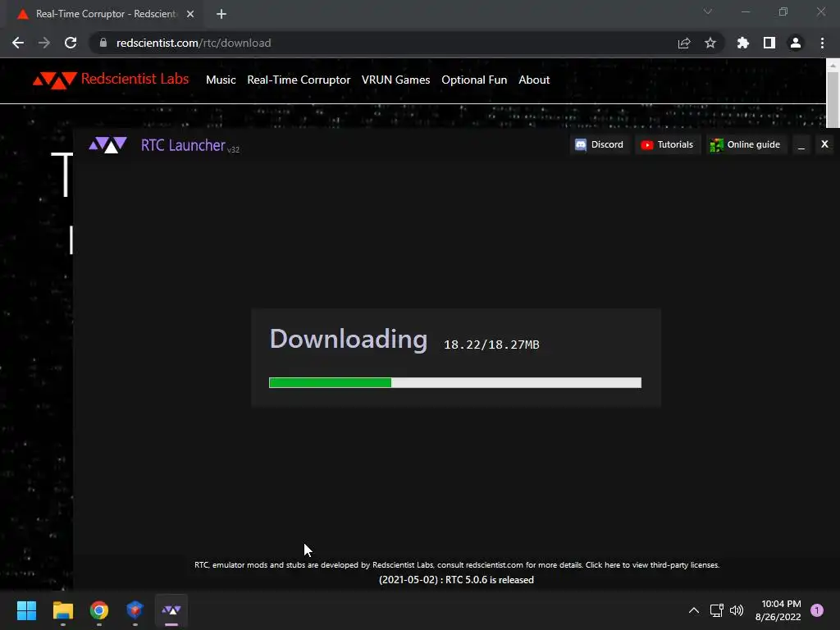Close the Real-Time Corruptor tab
The image size is (840, 630).
[190, 14]
